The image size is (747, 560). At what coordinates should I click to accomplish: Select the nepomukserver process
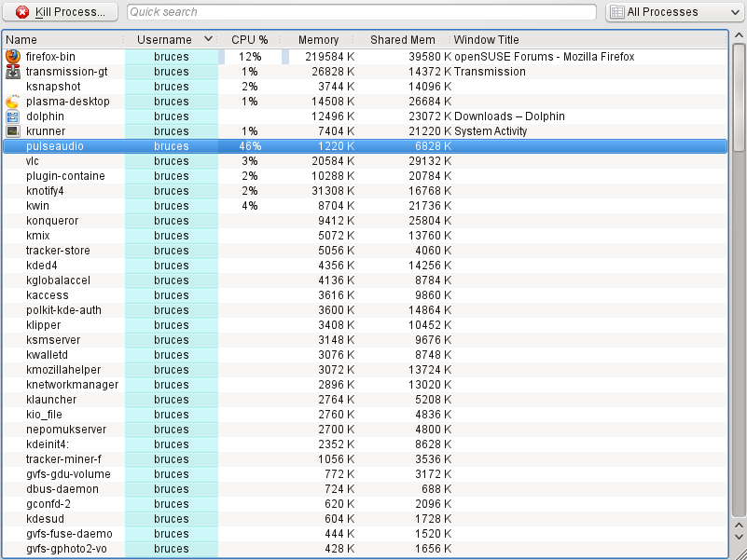coord(66,430)
